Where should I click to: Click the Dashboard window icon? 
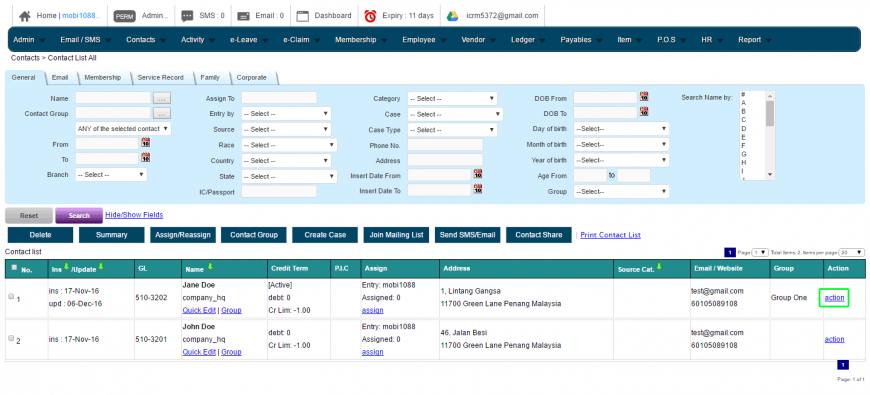[302, 16]
